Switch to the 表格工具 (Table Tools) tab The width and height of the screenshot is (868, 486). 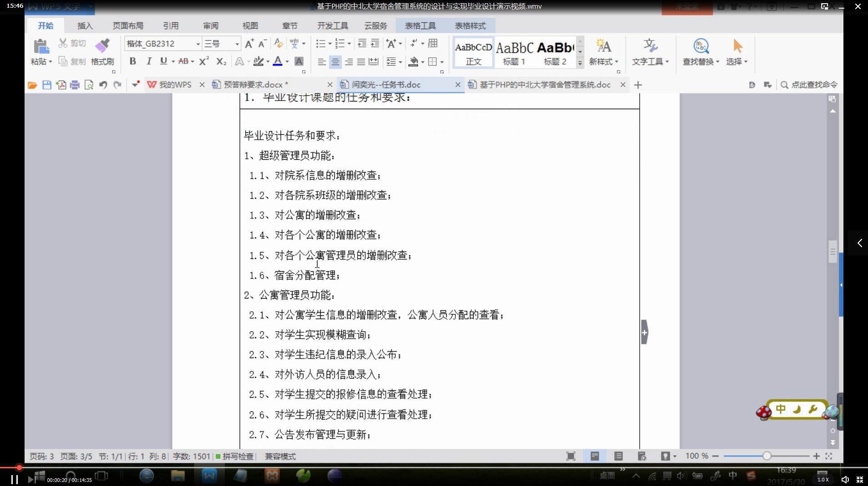coord(420,25)
